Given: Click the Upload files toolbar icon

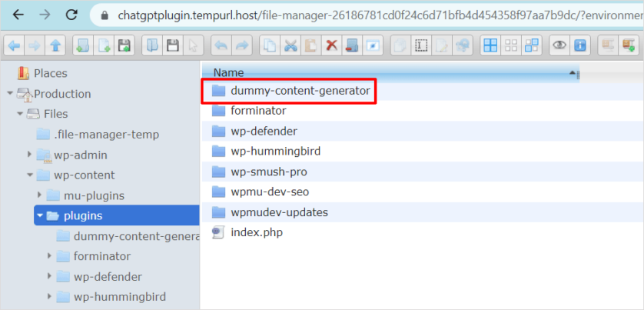Looking at the screenshot, I should 123,45.
